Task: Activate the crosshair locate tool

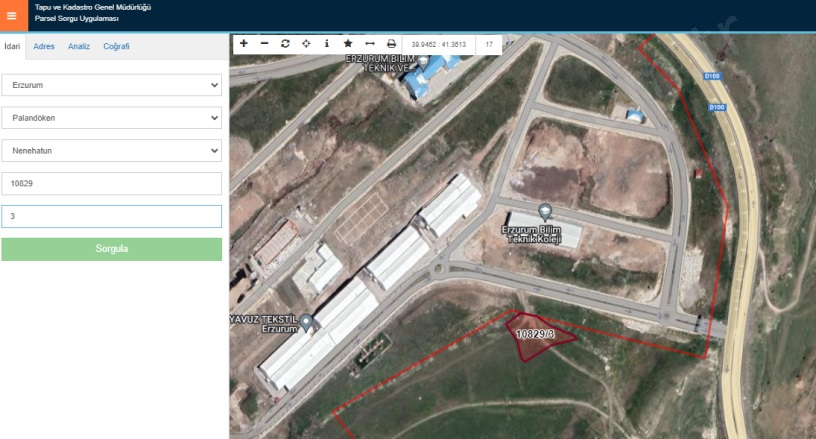Action: pyautogui.click(x=306, y=44)
